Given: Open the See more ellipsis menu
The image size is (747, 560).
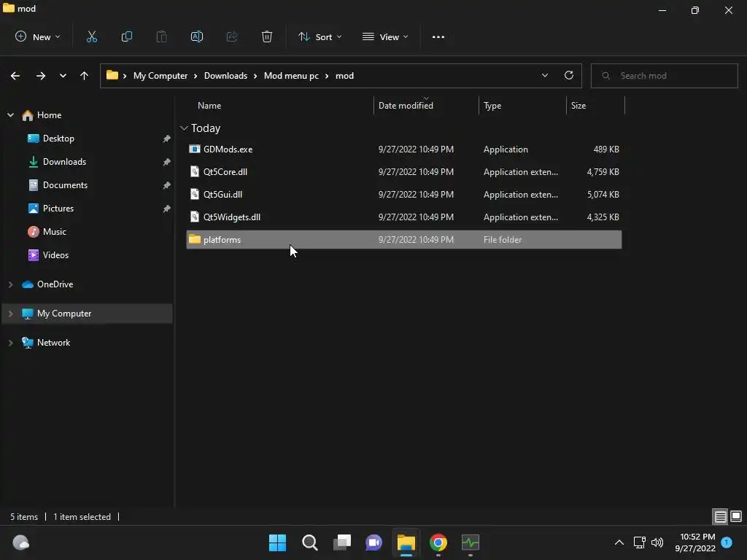Looking at the screenshot, I should [438, 37].
